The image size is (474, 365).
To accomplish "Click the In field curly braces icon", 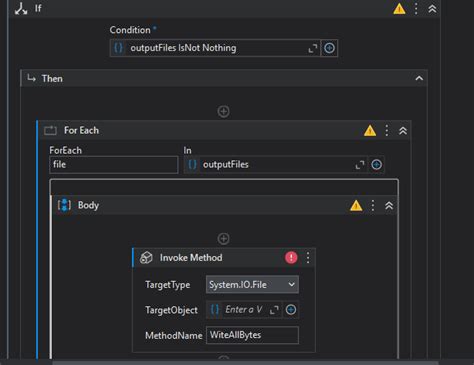I will pos(192,164).
